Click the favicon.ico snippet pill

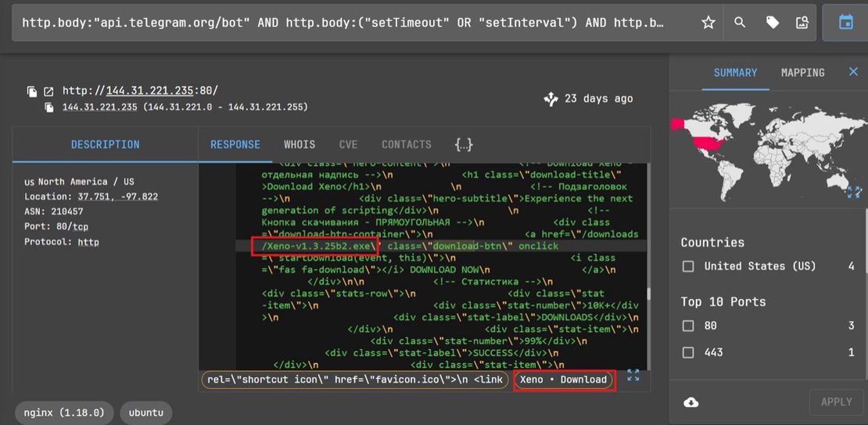[354, 380]
